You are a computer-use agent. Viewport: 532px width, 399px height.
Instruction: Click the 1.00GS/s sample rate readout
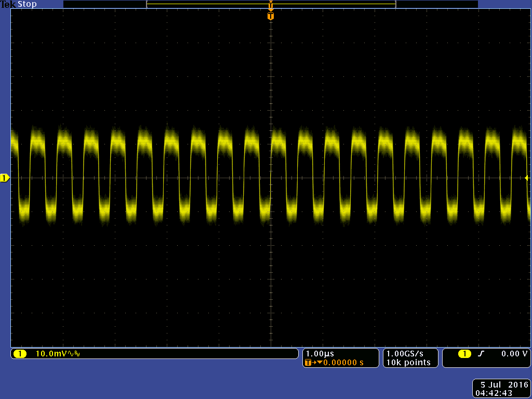click(x=405, y=353)
